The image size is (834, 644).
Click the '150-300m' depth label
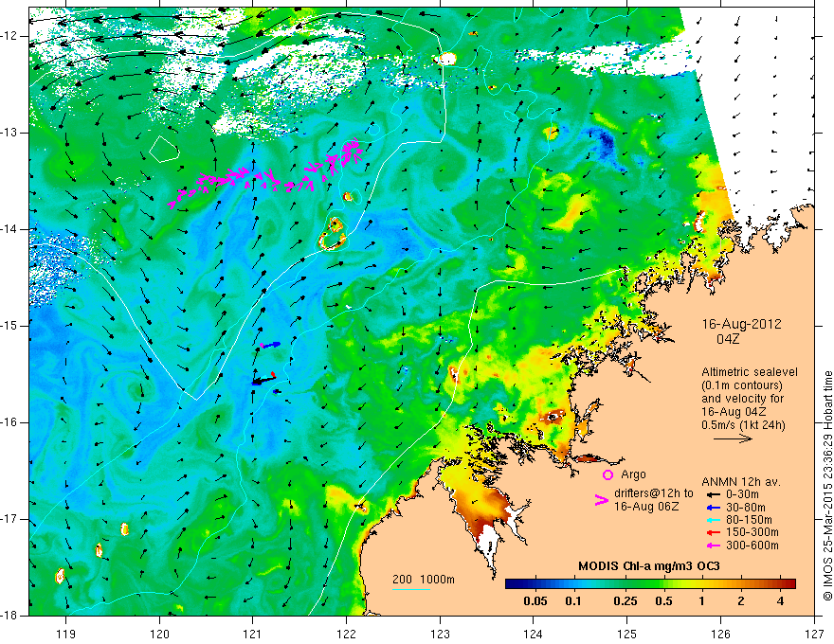coord(752,532)
